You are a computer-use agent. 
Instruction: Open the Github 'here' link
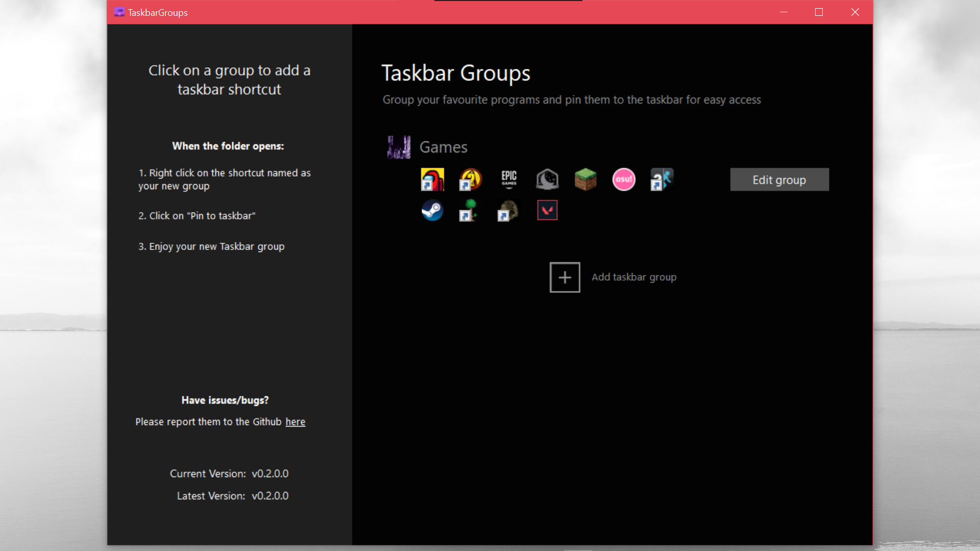pos(295,422)
